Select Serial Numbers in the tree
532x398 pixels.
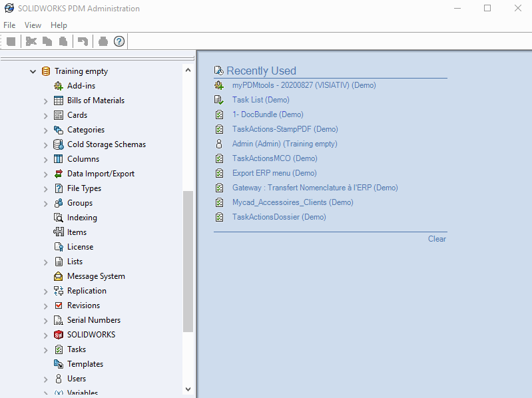click(94, 320)
